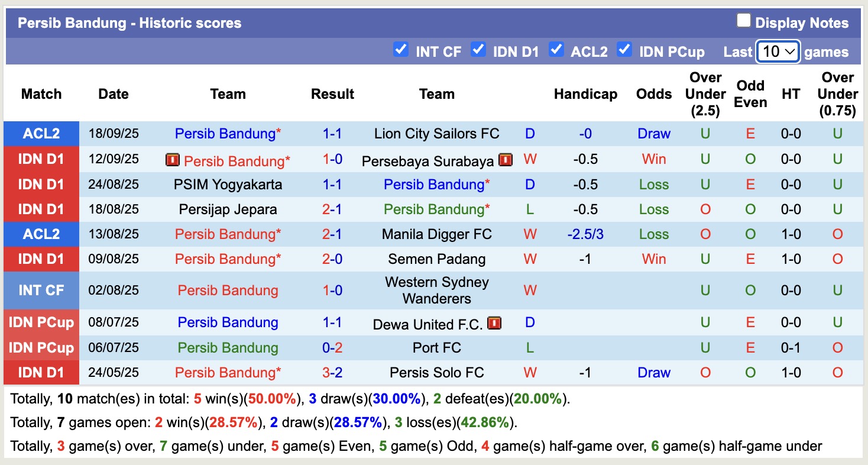Open the Last 10 games dropdown
Viewport: 868px width, 465px height.
pyautogui.click(x=778, y=51)
